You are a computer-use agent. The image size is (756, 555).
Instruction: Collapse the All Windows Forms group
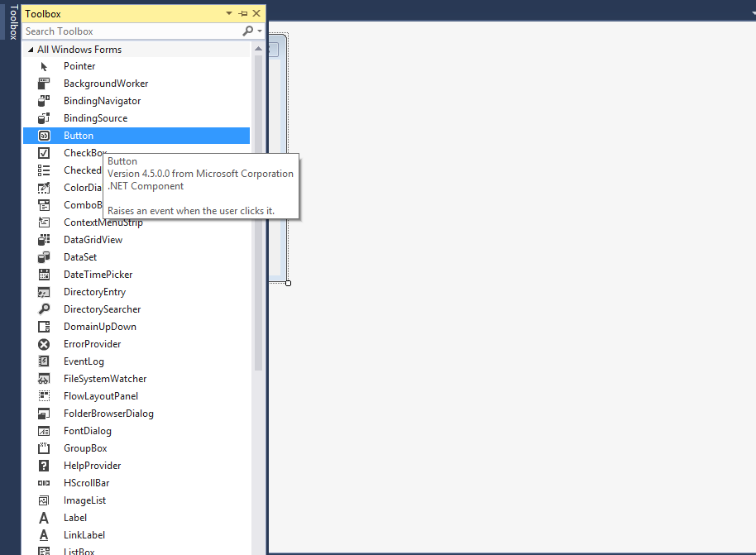coord(31,50)
